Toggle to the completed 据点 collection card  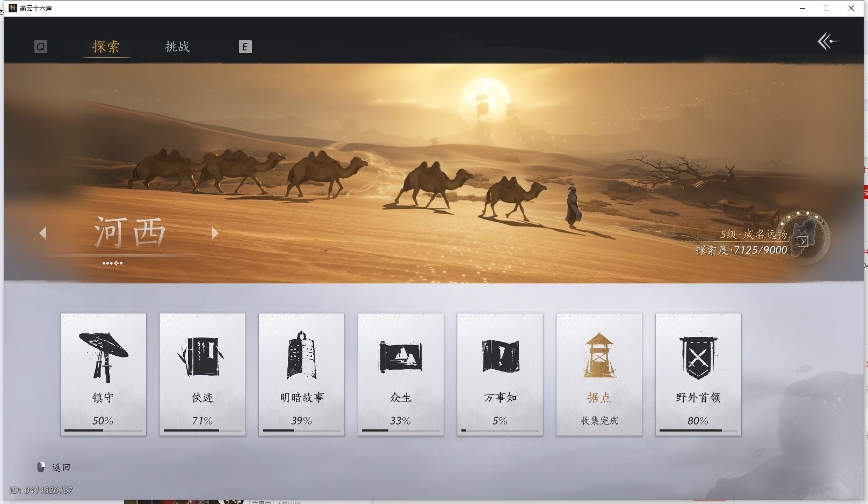coord(599,374)
